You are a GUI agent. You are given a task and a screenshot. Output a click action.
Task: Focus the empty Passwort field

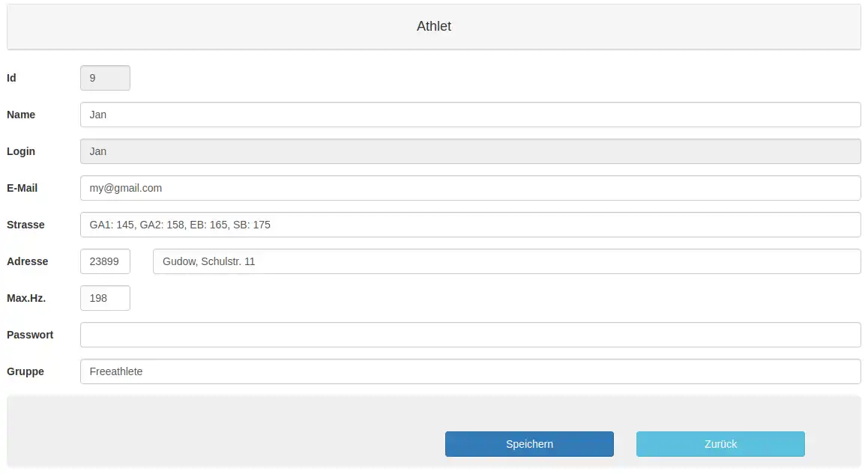click(x=470, y=335)
